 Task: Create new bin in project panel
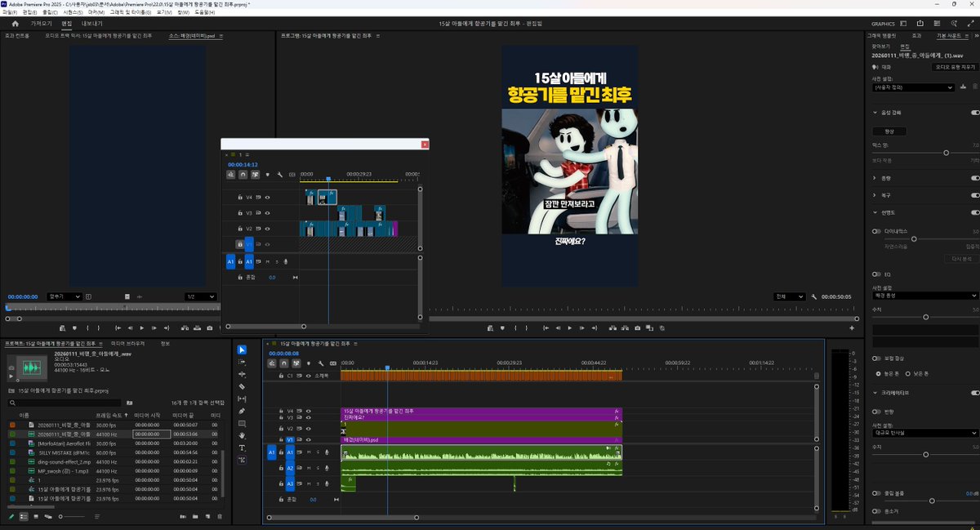pyautogui.click(x=196, y=516)
